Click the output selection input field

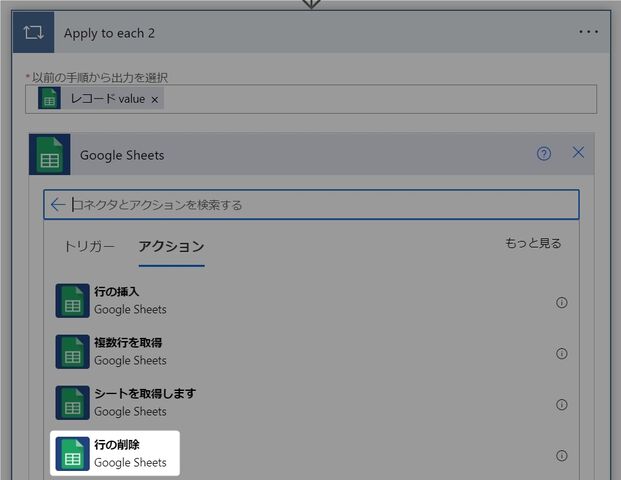tap(311, 99)
